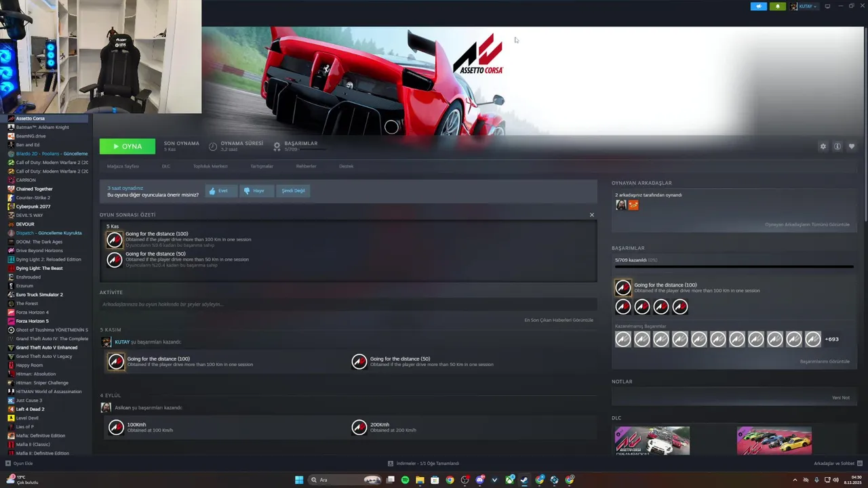Click the taskbar Ara search box
The image size is (868, 488).
[x=344, y=480]
